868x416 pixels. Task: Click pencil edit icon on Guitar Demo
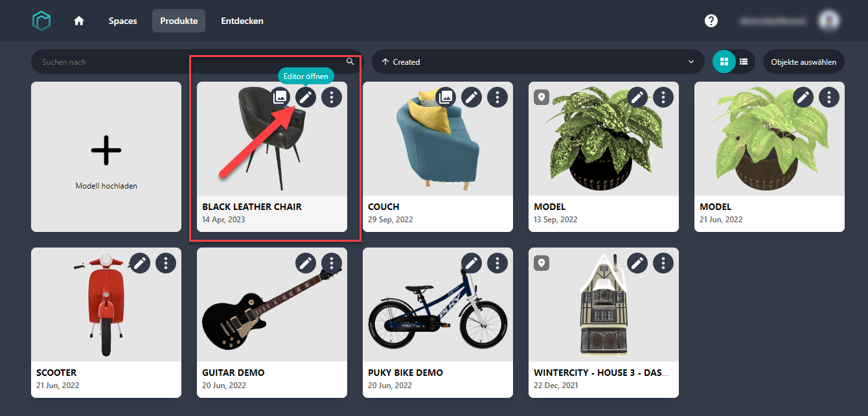(x=306, y=263)
